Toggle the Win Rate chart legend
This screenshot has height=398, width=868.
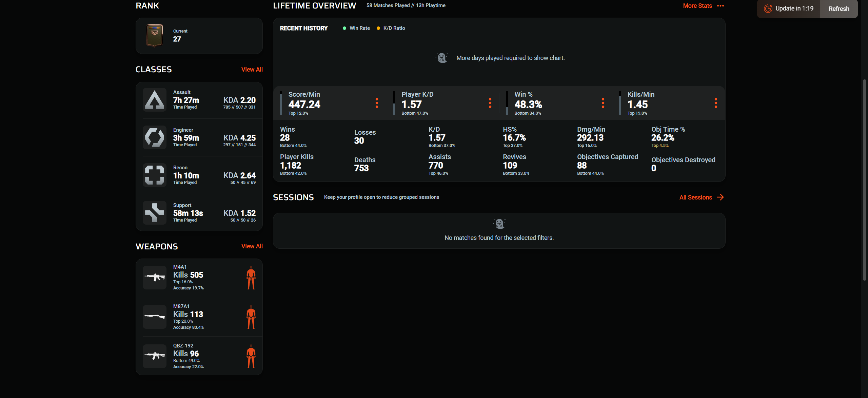tap(356, 28)
